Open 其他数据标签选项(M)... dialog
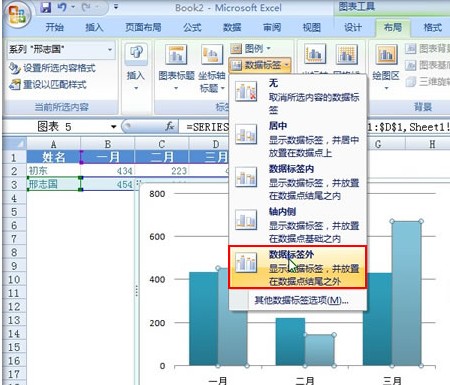This screenshot has height=385, width=450. pos(301,300)
